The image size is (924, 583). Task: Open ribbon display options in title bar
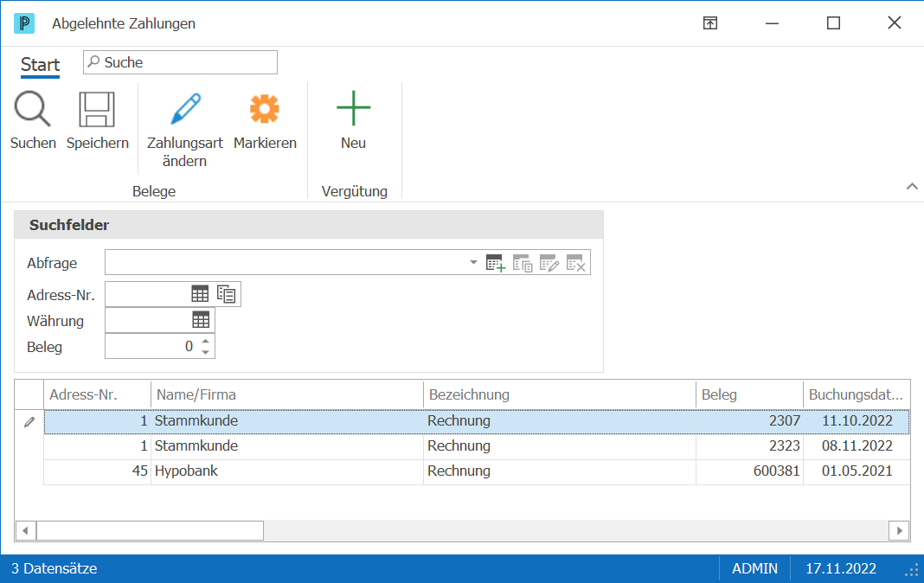click(x=710, y=23)
